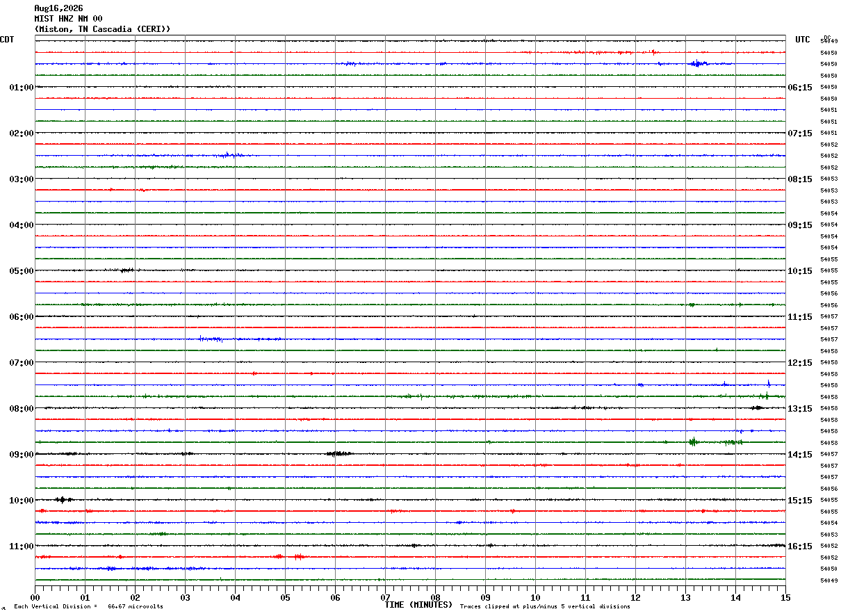841x616 pixels.
Task: Click the 13:15 UTC time label
Action: [801, 409]
